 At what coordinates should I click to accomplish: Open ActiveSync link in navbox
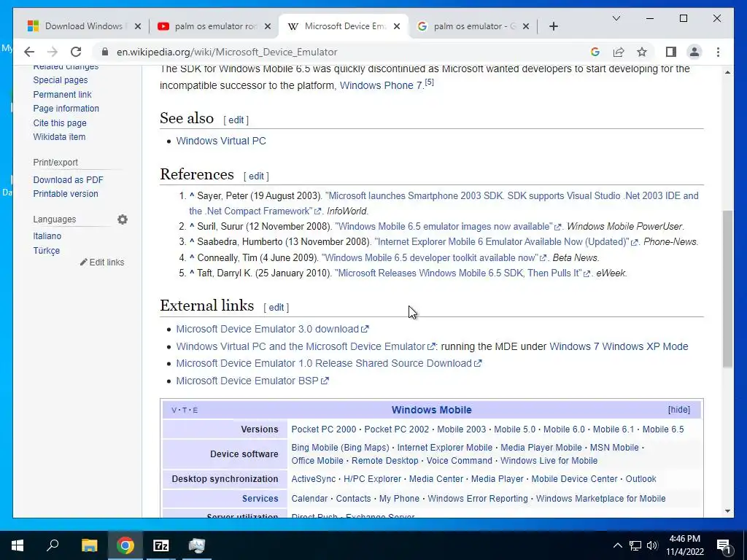pos(314,479)
